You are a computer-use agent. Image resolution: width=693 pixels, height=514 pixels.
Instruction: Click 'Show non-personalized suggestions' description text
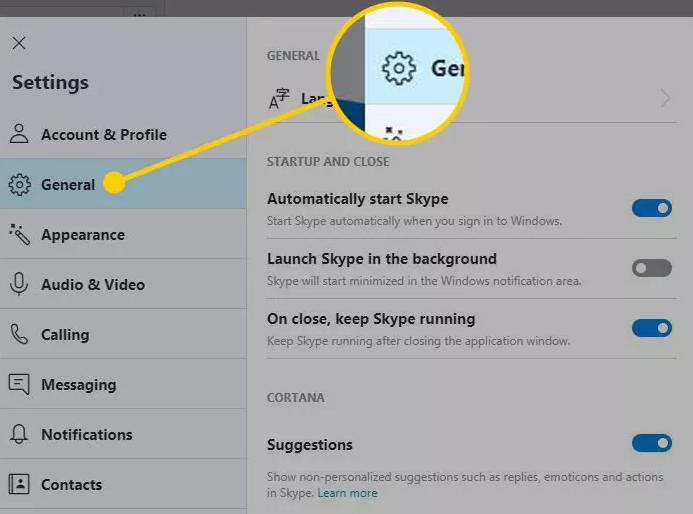(x=465, y=485)
